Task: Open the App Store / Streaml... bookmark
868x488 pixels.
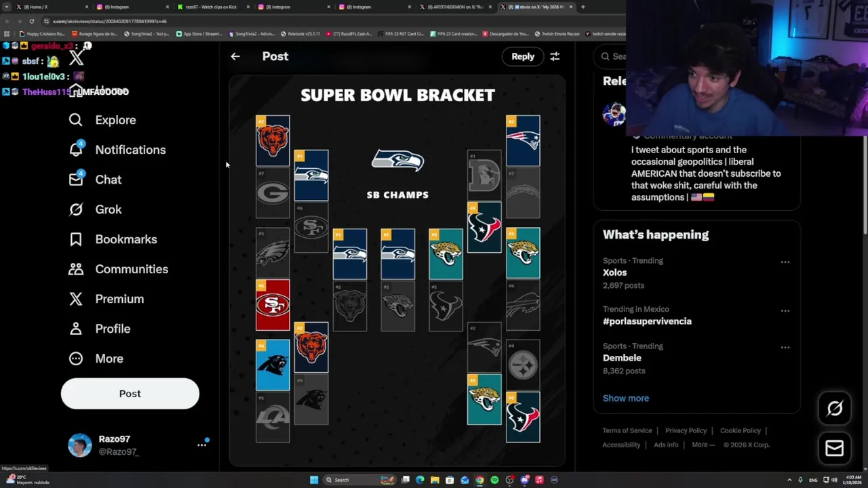Action: (199, 34)
